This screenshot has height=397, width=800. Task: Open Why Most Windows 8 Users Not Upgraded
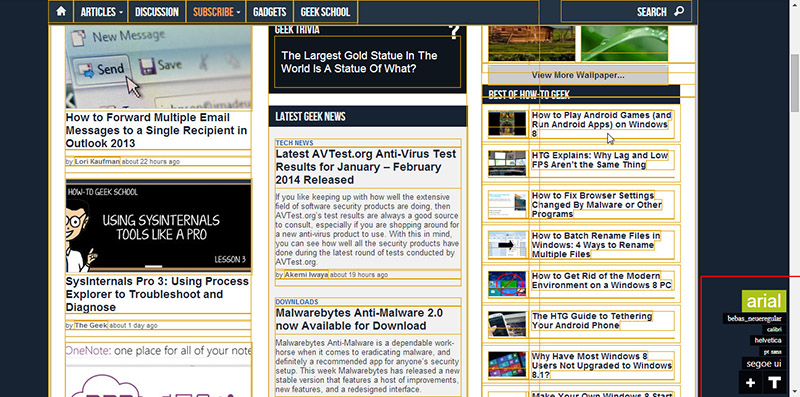point(602,365)
